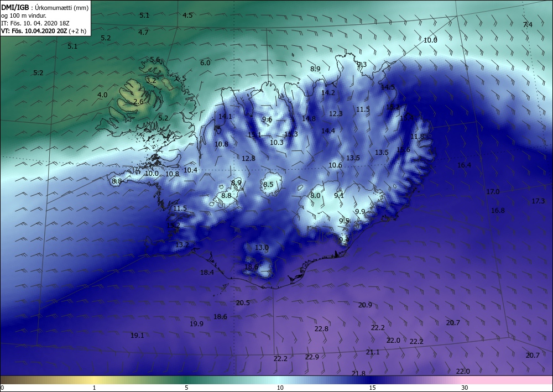Click the map value 17.3
Screen dimensions: 553x392
tap(538, 201)
